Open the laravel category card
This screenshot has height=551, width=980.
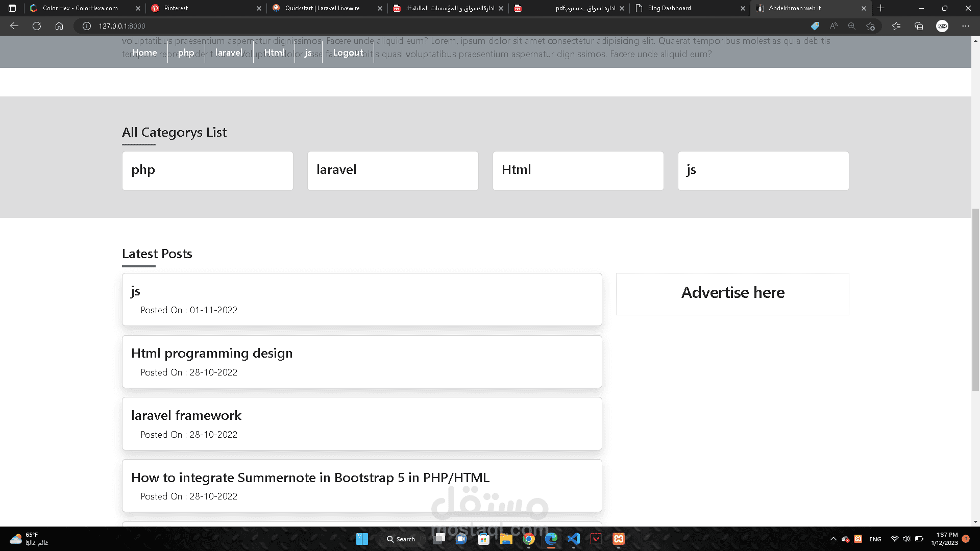[393, 171]
